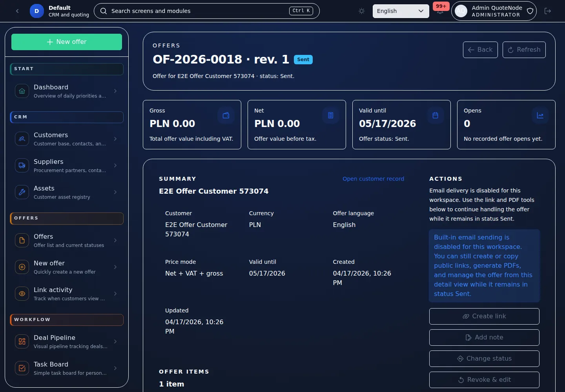Image resolution: width=565 pixels, height=392 pixels.
Task: Click the CRM section header
Action: pos(67,117)
